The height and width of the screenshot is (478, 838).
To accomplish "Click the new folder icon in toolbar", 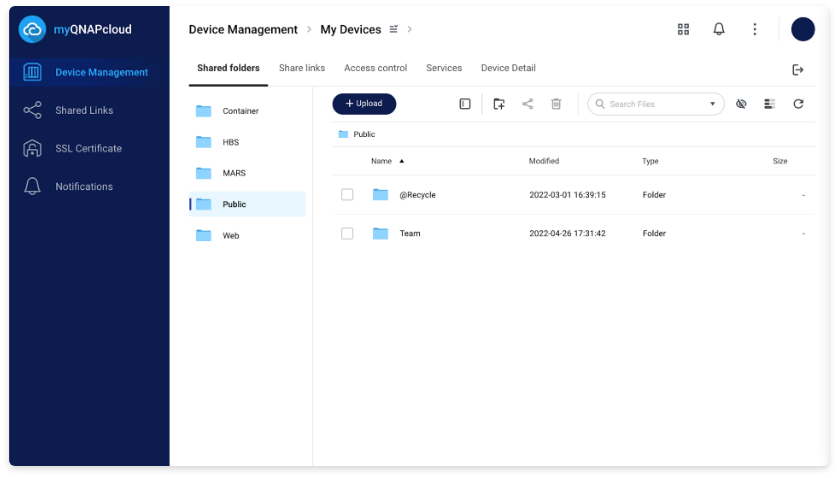I will point(499,104).
